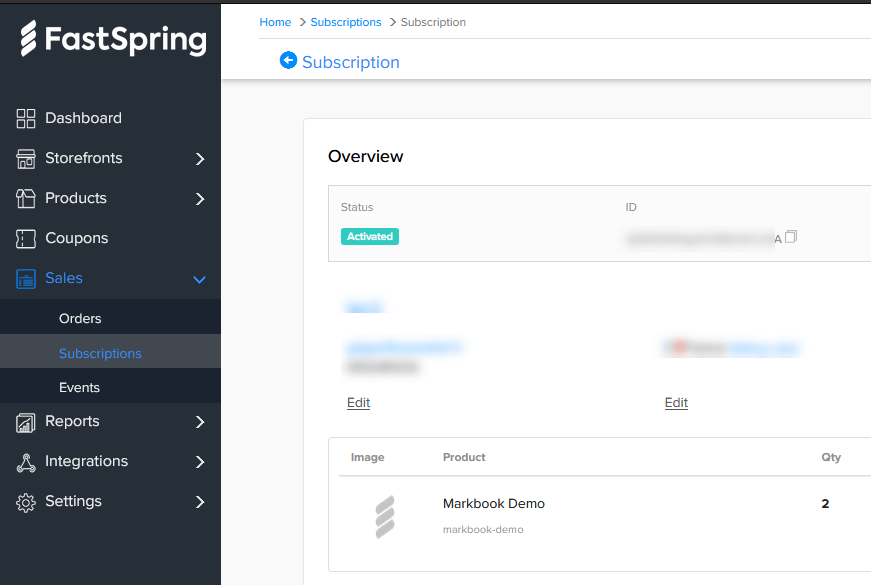This screenshot has height=585, width=871.
Task: Open the Events page under Sales
Action: [79, 387]
